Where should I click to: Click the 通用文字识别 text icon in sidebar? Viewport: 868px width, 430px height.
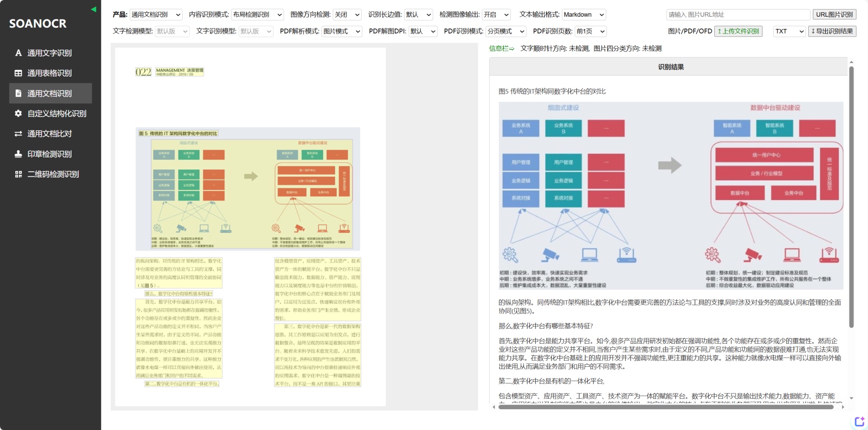coord(19,53)
